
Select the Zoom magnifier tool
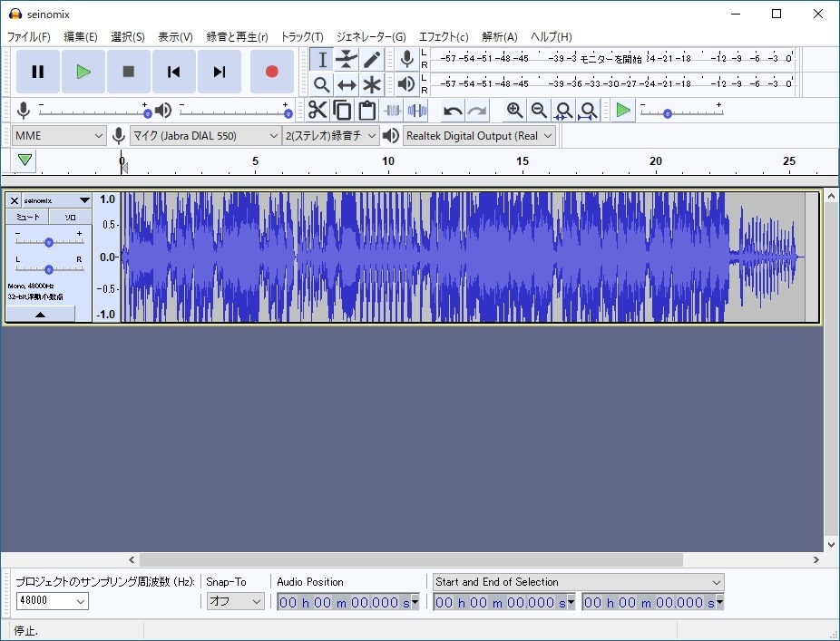321,84
